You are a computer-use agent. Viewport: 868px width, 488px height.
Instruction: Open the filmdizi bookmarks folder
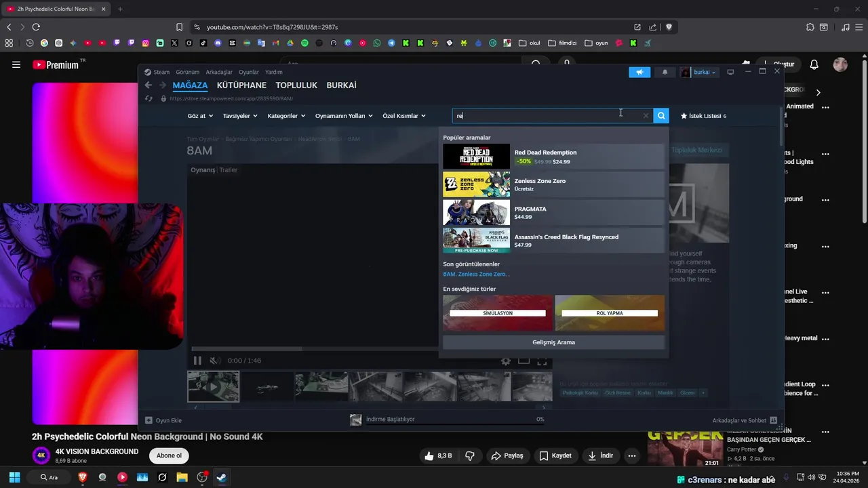point(562,43)
